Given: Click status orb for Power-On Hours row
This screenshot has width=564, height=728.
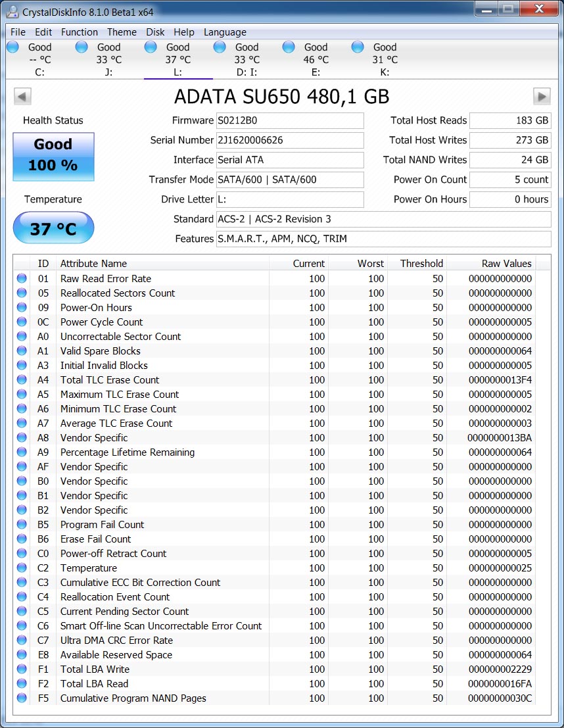Looking at the screenshot, I should click(21, 307).
